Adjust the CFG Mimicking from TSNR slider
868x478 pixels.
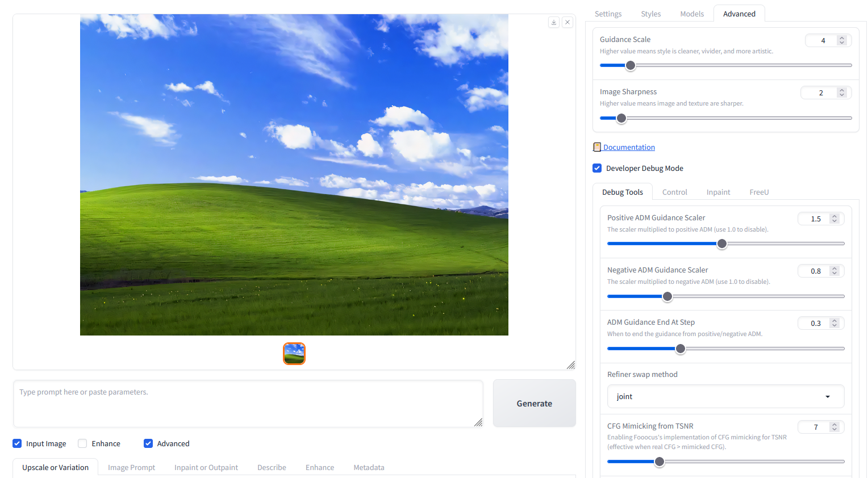pyautogui.click(x=725, y=462)
